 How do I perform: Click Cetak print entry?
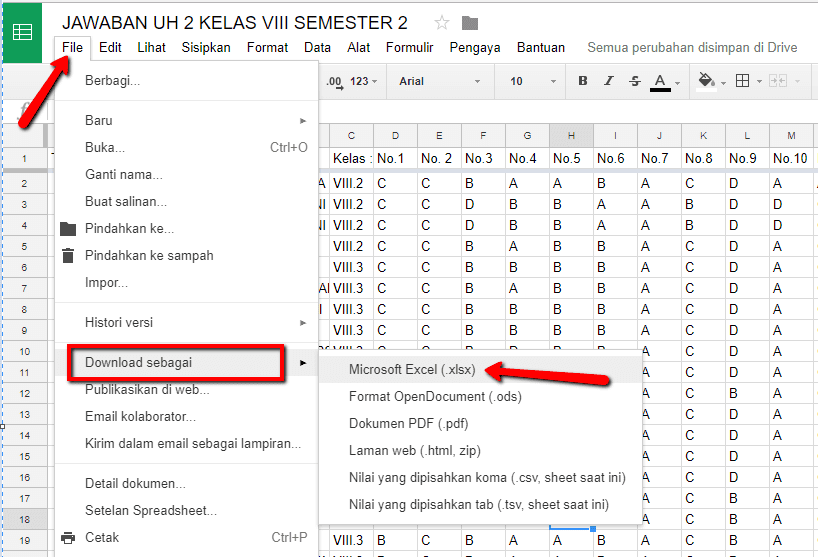point(186,538)
